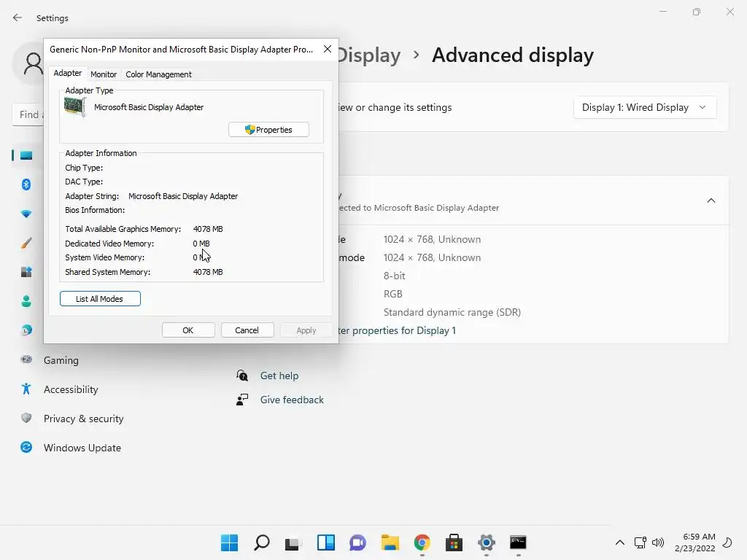The image size is (747, 560).
Task: Click Standard dynamic range (SDR) text
Action: [452, 312]
